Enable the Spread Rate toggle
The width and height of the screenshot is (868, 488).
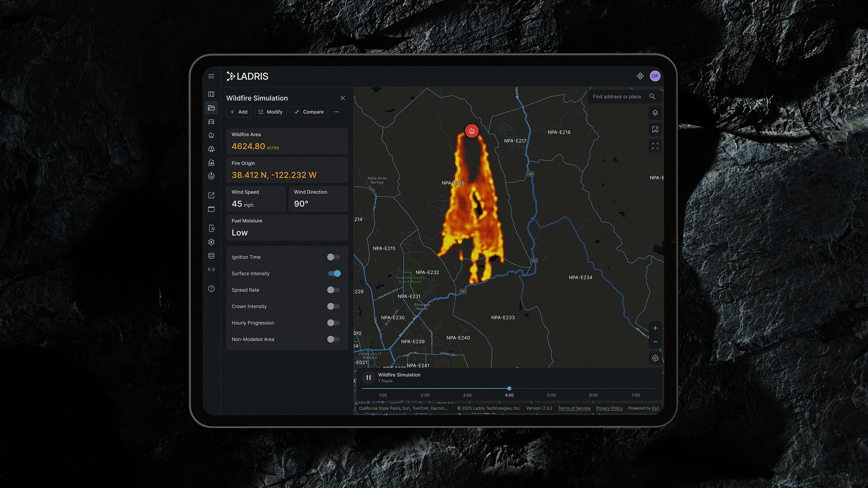coord(333,290)
